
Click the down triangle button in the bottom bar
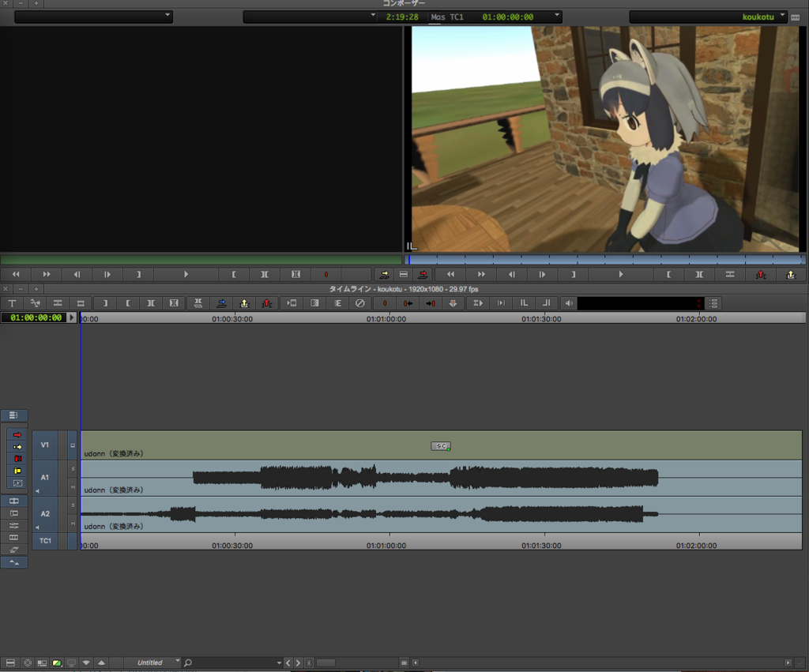(x=86, y=663)
